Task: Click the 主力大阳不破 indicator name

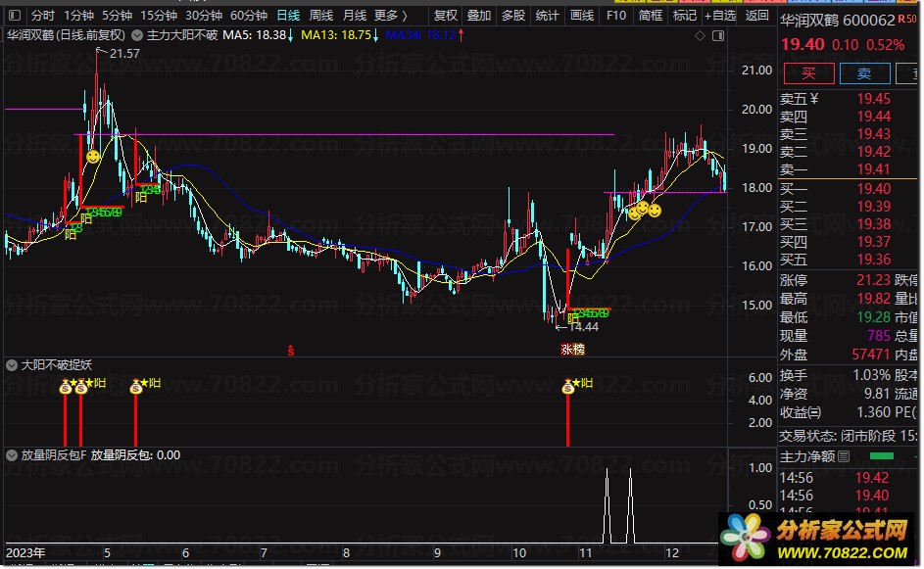Action: [x=182, y=35]
